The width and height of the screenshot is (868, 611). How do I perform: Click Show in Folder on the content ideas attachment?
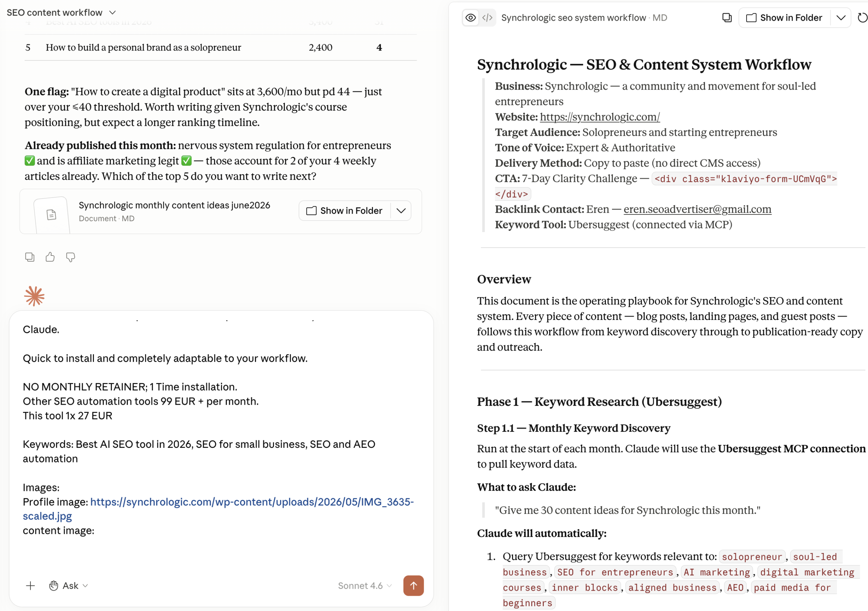(344, 211)
